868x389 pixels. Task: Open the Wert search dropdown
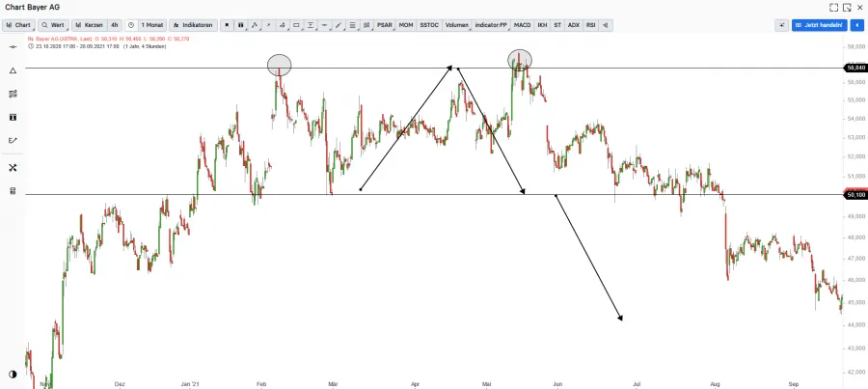pyautogui.click(x=53, y=25)
